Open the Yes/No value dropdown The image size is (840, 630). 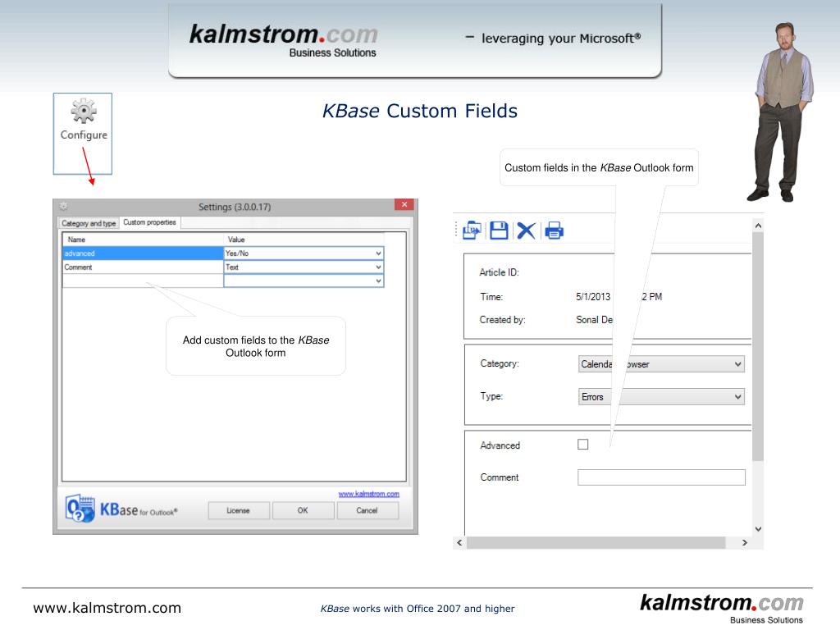(x=378, y=253)
